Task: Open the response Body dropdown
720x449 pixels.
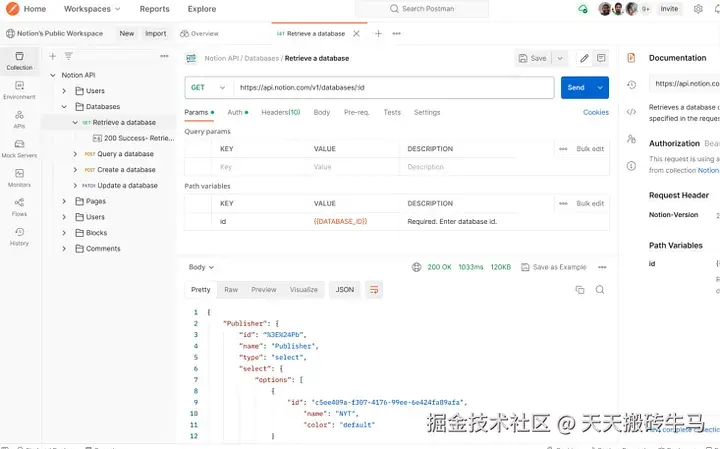Action: pos(201,267)
